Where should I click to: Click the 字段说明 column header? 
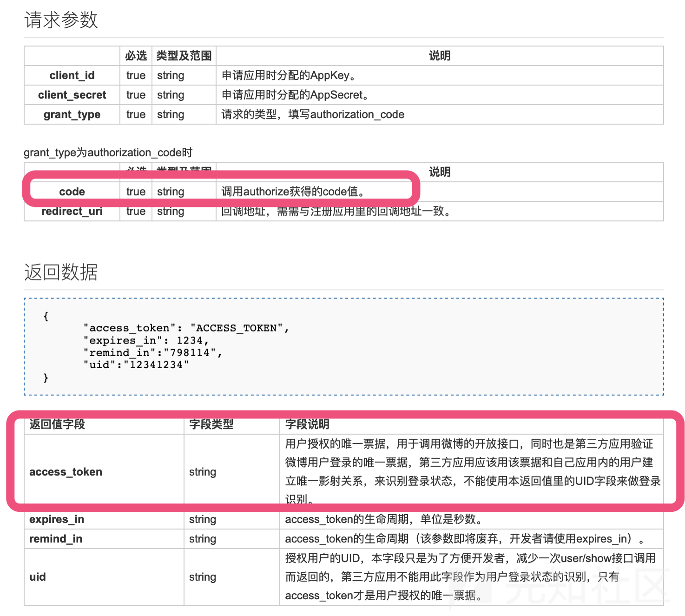(x=307, y=424)
